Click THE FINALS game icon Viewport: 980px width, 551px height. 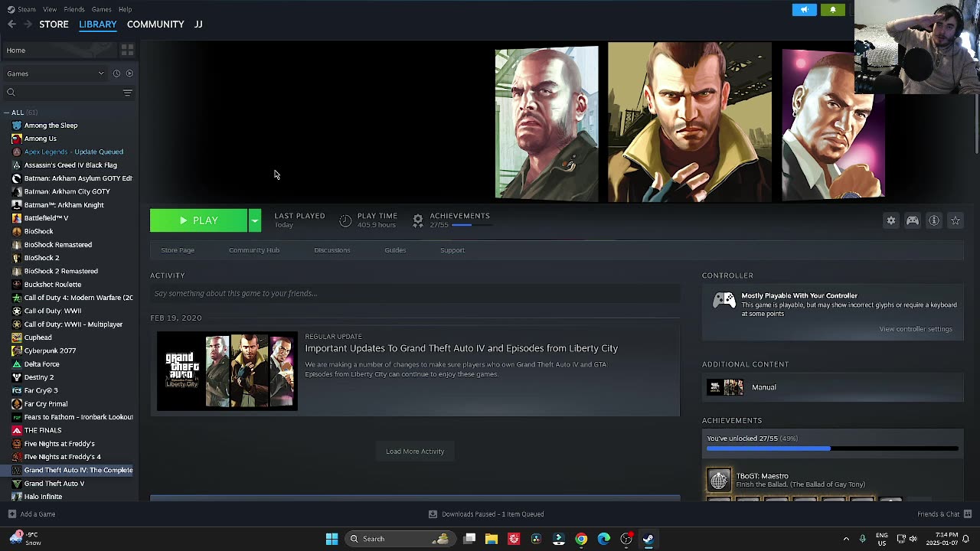coord(17,430)
